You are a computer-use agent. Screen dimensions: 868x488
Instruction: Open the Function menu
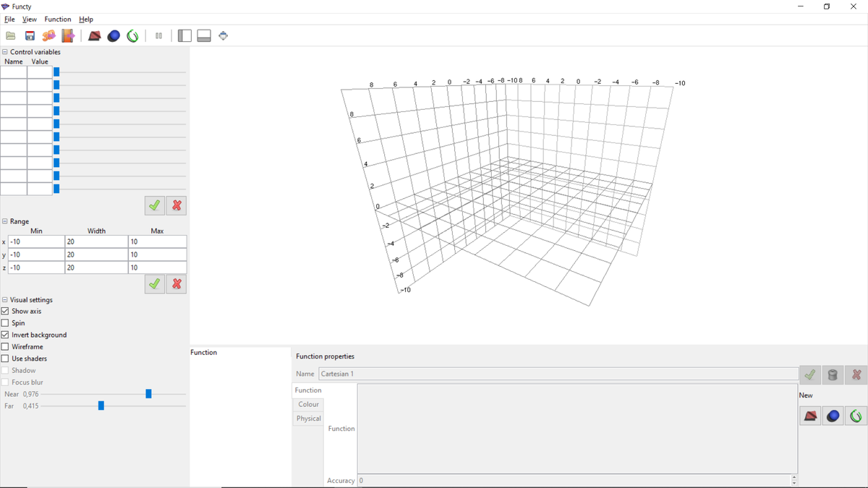(x=58, y=20)
